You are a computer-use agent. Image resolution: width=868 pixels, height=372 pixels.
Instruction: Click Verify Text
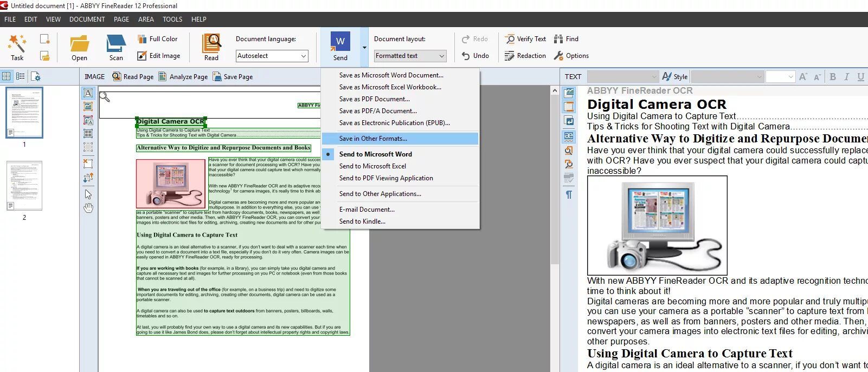pyautogui.click(x=525, y=39)
